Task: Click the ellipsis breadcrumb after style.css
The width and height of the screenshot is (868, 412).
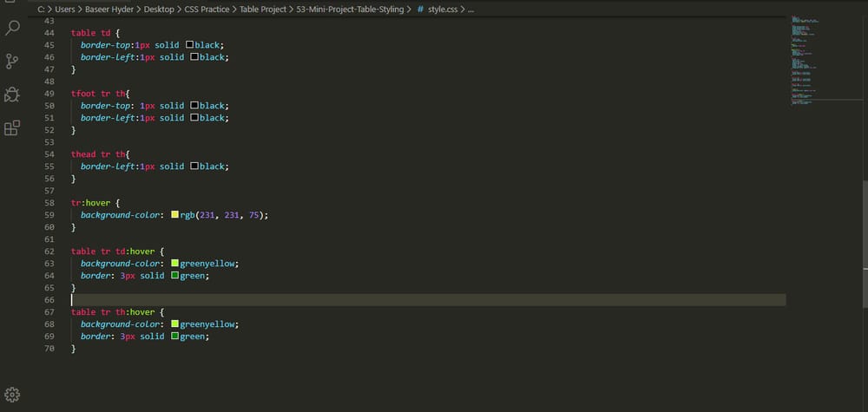Action: [x=471, y=10]
